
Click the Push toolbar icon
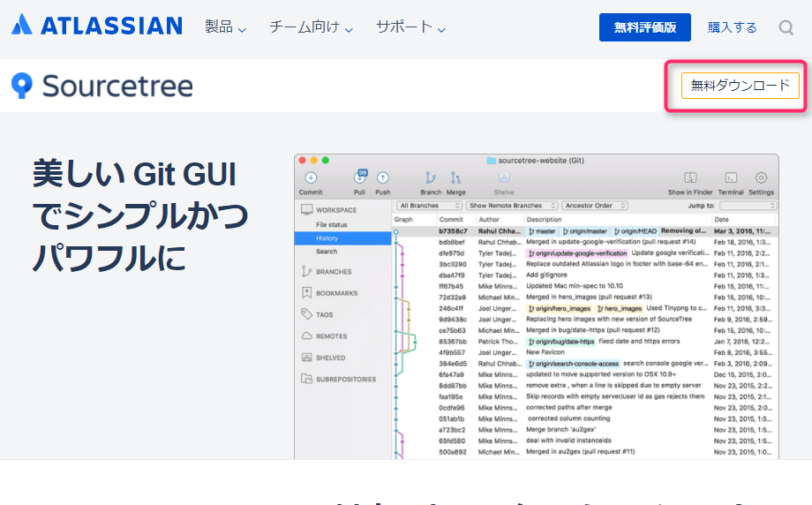pos(382,178)
